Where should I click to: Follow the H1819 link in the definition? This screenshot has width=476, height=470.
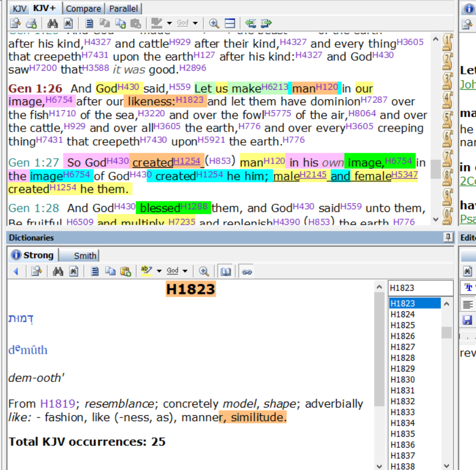coord(58,404)
